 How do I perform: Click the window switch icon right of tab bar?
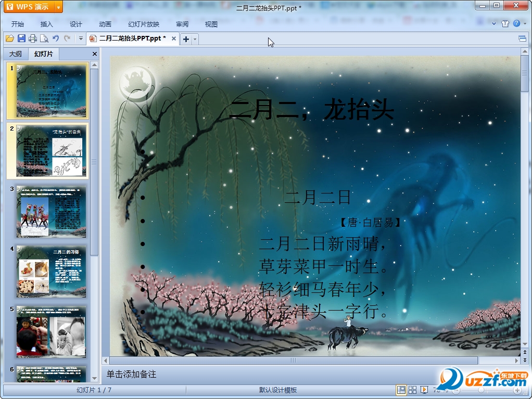[523, 38]
